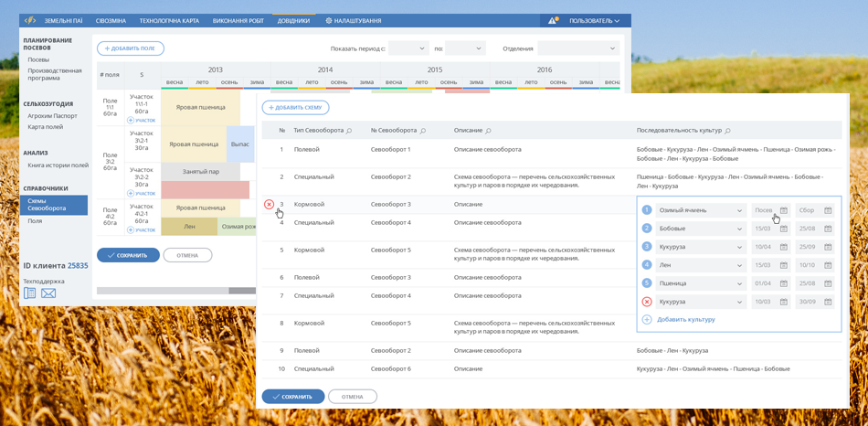Click the number 1 badge beside Озимый ячмень
868x426 pixels.
647,210
